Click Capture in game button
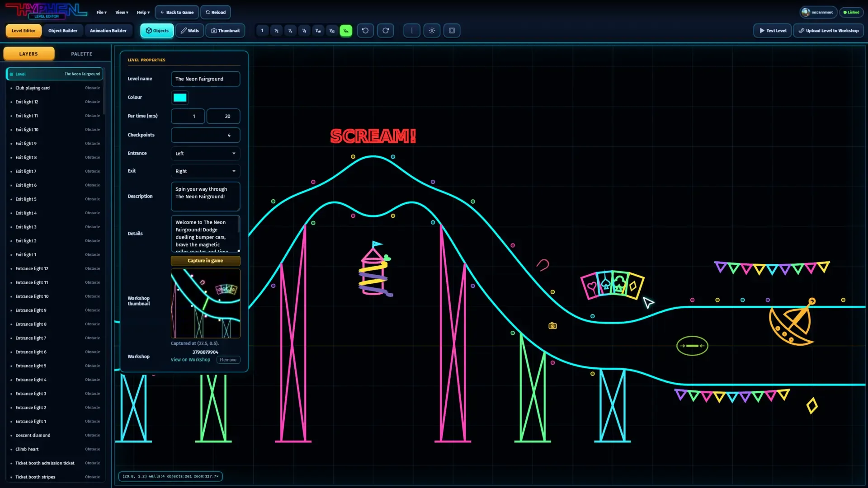 tap(205, 261)
